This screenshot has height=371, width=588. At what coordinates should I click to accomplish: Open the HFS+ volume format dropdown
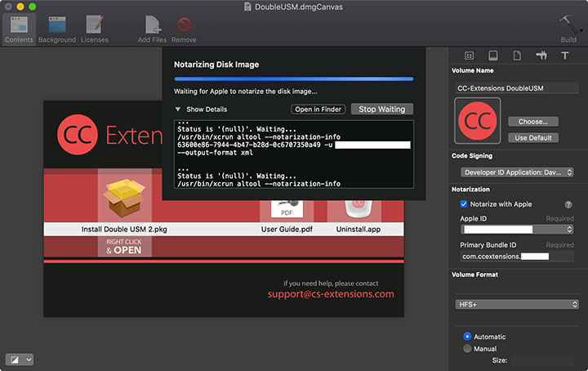tap(517, 304)
